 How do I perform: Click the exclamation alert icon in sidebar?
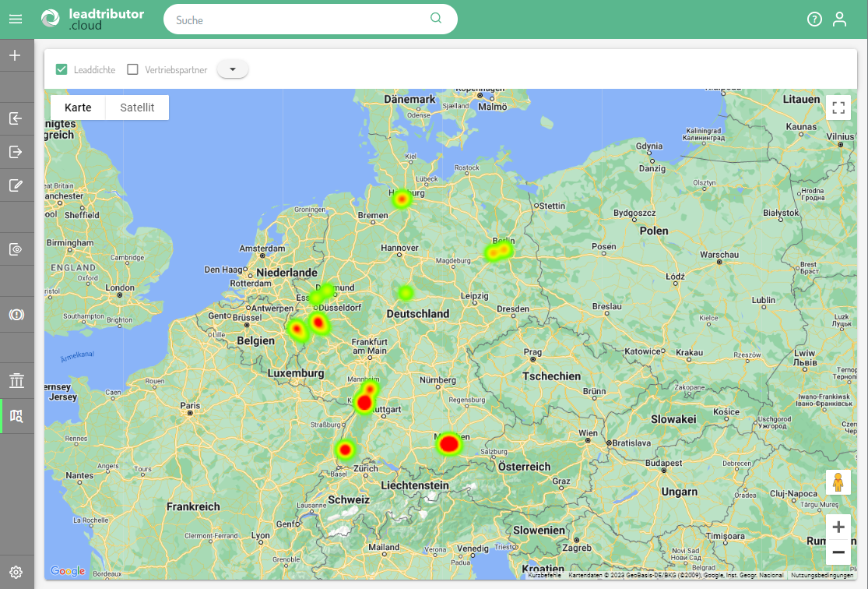[x=16, y=315]
